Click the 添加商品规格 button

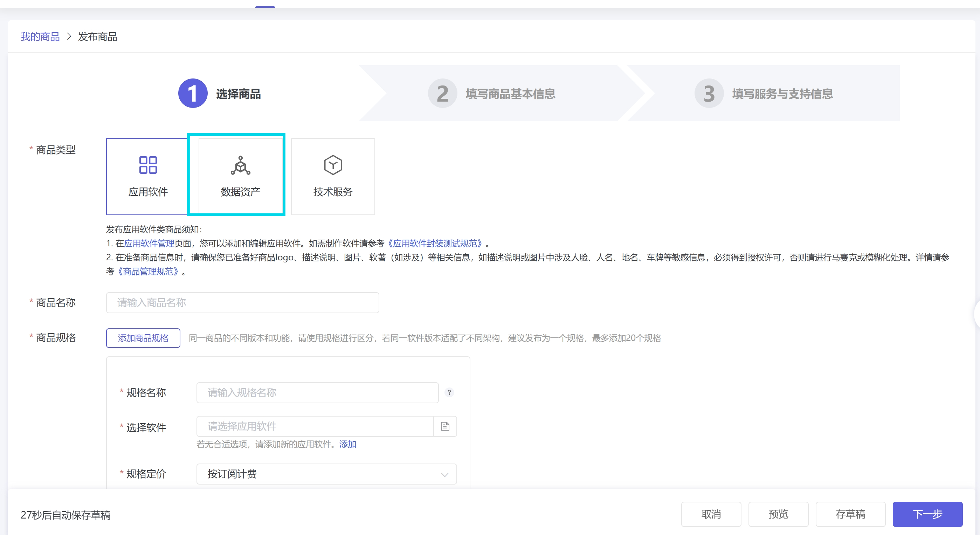(143, 338)
